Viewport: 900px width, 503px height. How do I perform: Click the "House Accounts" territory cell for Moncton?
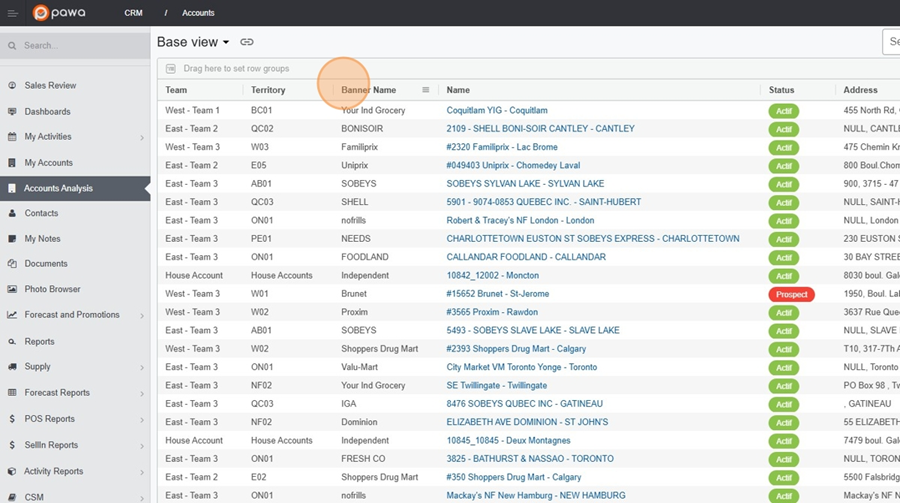282,275
